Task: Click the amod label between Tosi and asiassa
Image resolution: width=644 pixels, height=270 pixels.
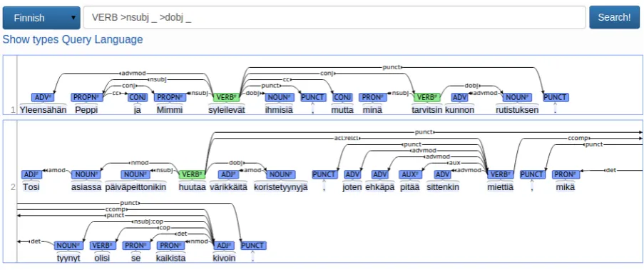Action: click(56, 170)
